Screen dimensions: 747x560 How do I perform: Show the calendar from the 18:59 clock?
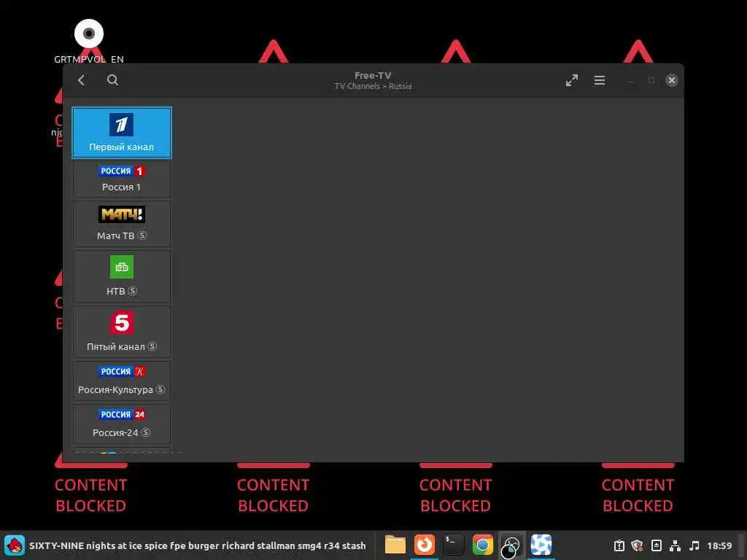coord(719,545)
